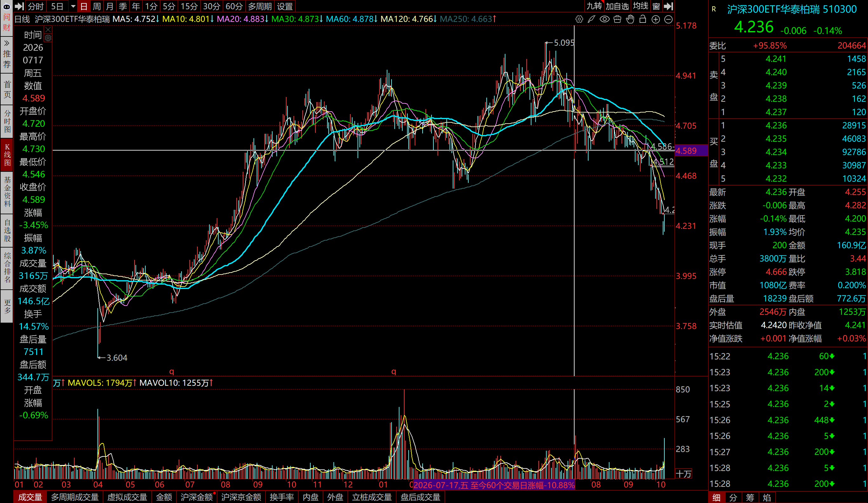The image size is (868, 503).
Task: Open the briefcase toolbox icon
Action: (x=617, y=19)
